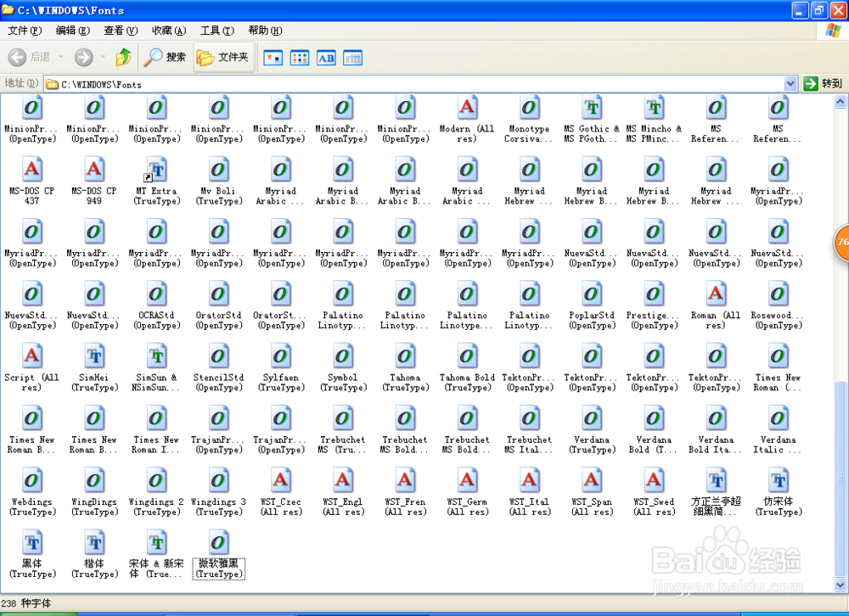849x616 pixels.
Task: Select the 方正兰亭超细黑简 font icon
Action: (x=716, y=480)
